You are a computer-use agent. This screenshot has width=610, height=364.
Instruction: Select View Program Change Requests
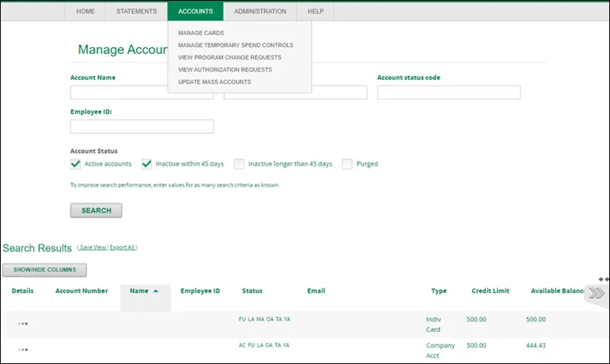(x=230, y=58)
